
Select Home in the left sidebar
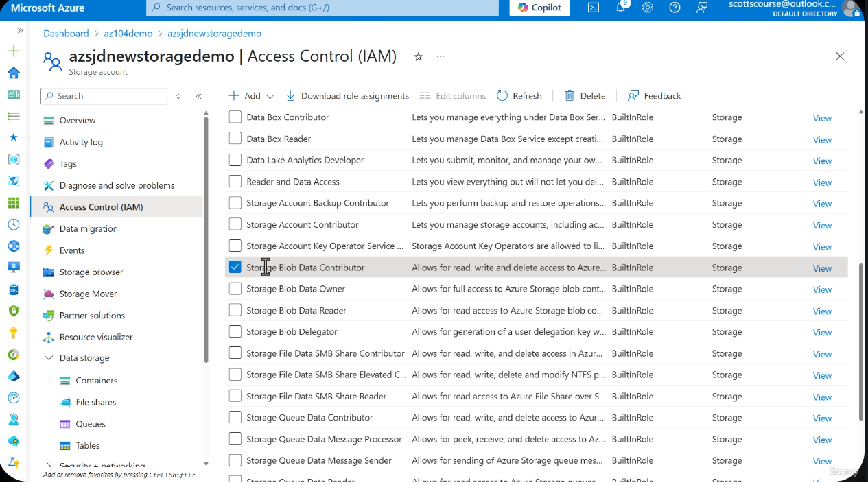tap(14, 72)
